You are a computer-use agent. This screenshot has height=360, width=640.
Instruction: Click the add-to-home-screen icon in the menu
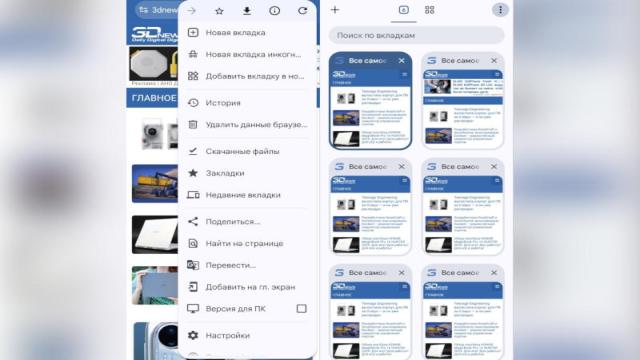[x=193, y=287]
